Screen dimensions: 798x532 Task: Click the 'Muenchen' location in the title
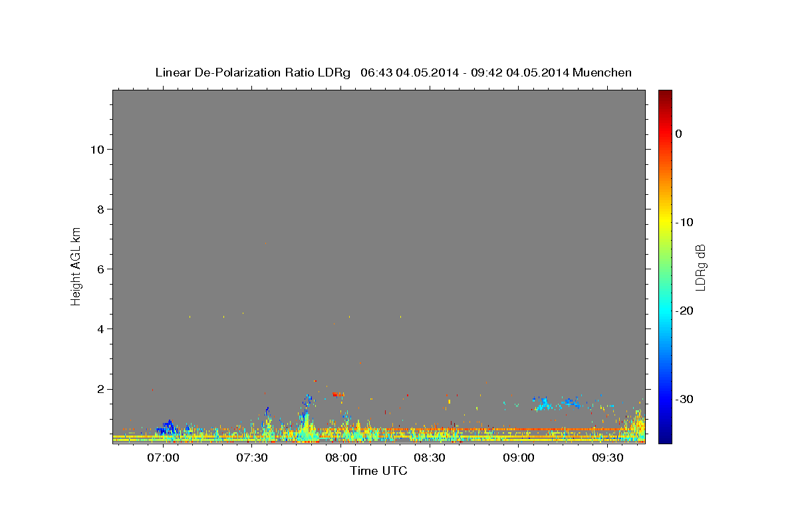tap(602, 72)
